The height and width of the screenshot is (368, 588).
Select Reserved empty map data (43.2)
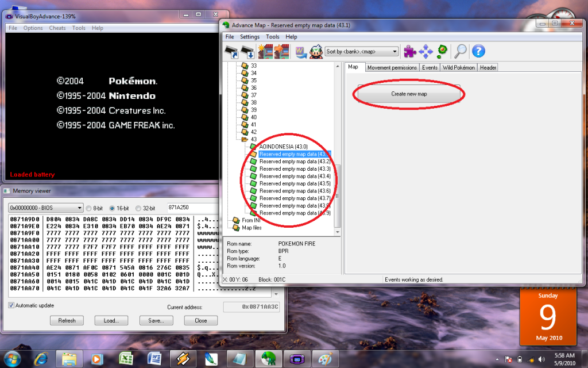coord(295,162)
